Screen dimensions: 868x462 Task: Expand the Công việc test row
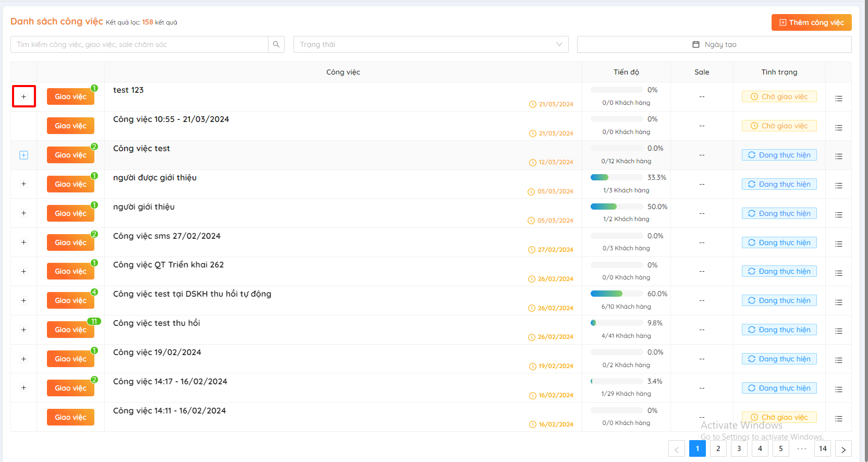pyautogui.click(x=23, y=155)
